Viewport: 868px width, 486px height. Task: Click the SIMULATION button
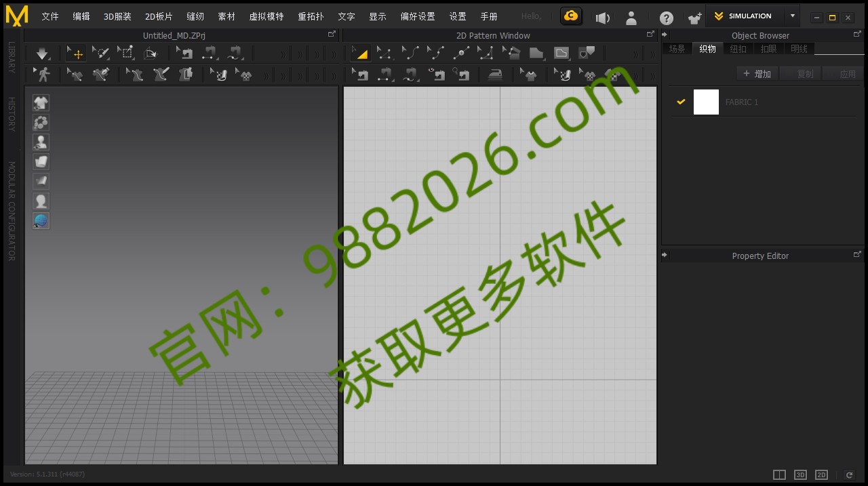[745, 16]
